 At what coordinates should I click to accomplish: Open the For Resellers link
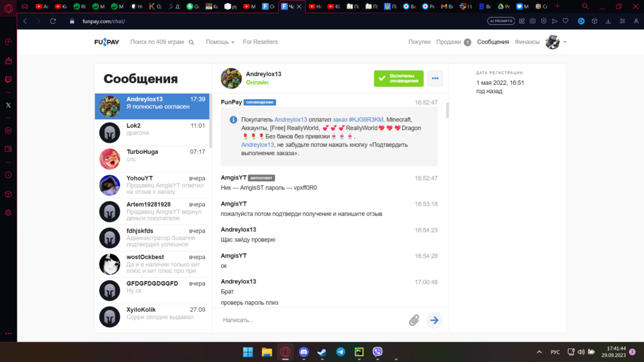260,42
